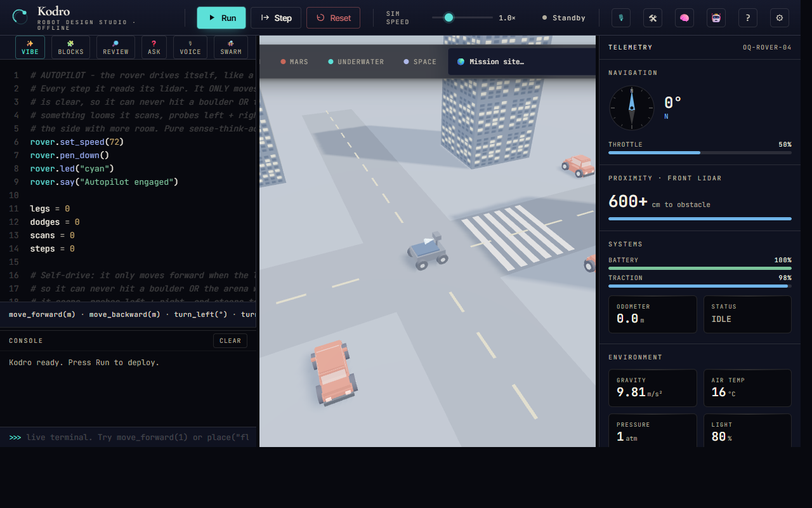
Task: Click the Status IDLE card
Action: coord(747,314)
